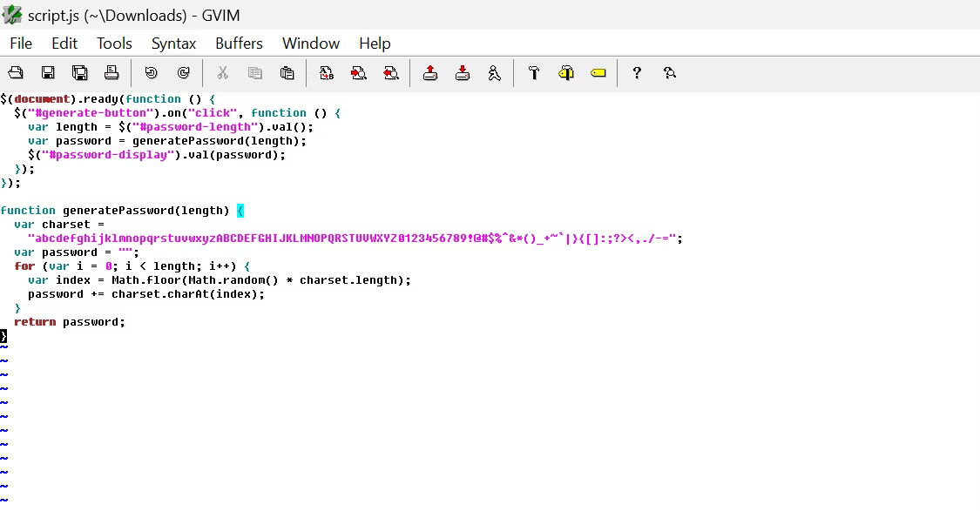Jump to tag under cursor

pyautogui.click(x=598, y=72)
